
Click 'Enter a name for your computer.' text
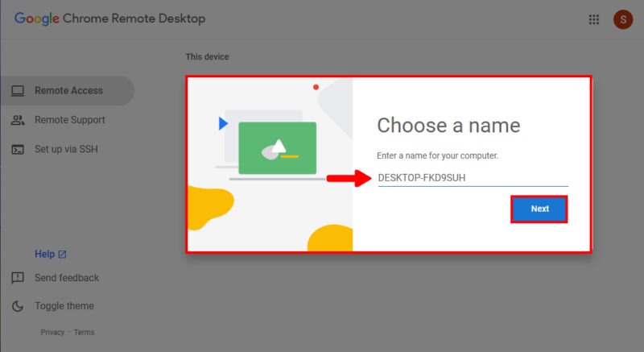[x=437, y=155]
